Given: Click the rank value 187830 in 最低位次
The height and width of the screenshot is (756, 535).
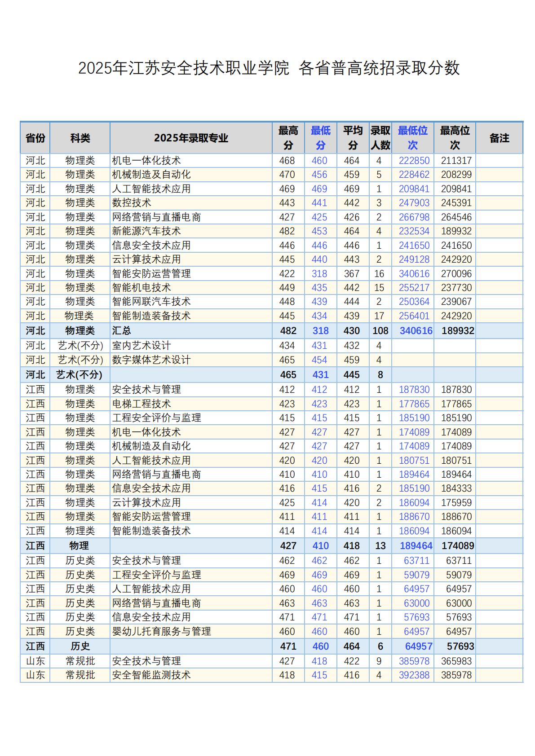Looking at the screenshot, I should click(x=414, y=390).
